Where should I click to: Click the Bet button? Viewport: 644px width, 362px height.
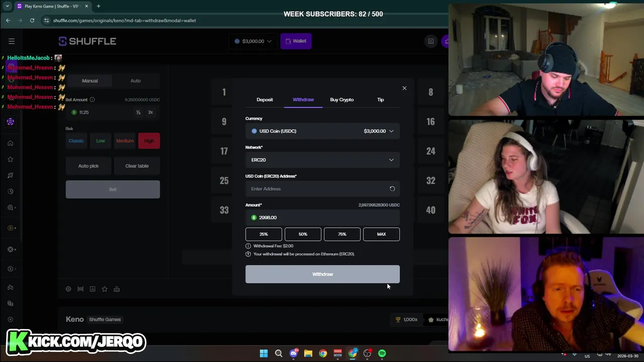[113, 190]
